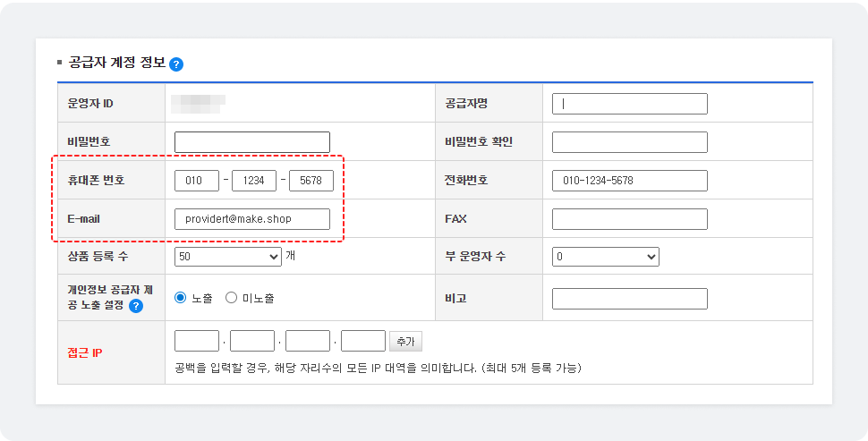This screenshot has height=441, width=868.
Task: Select the 미노출 radio button
Action: tap(231, 298)
